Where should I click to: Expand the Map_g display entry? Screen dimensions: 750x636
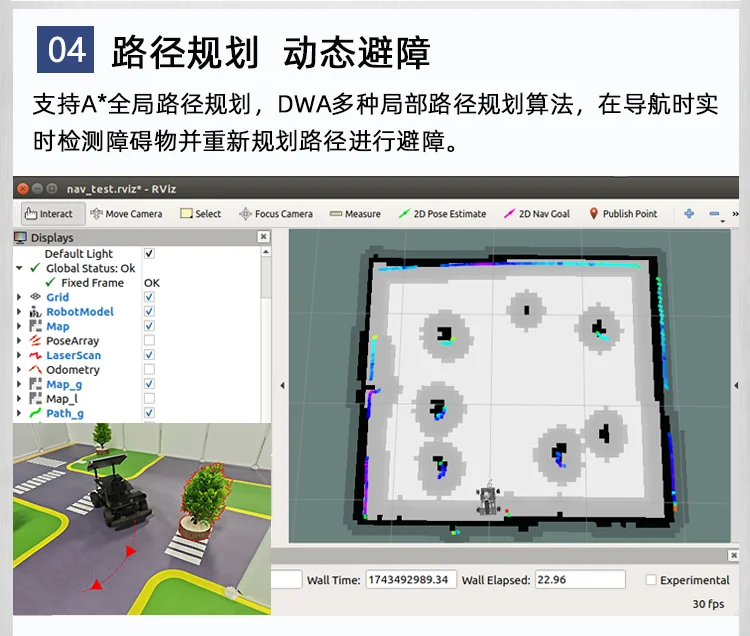coord(19,384)
